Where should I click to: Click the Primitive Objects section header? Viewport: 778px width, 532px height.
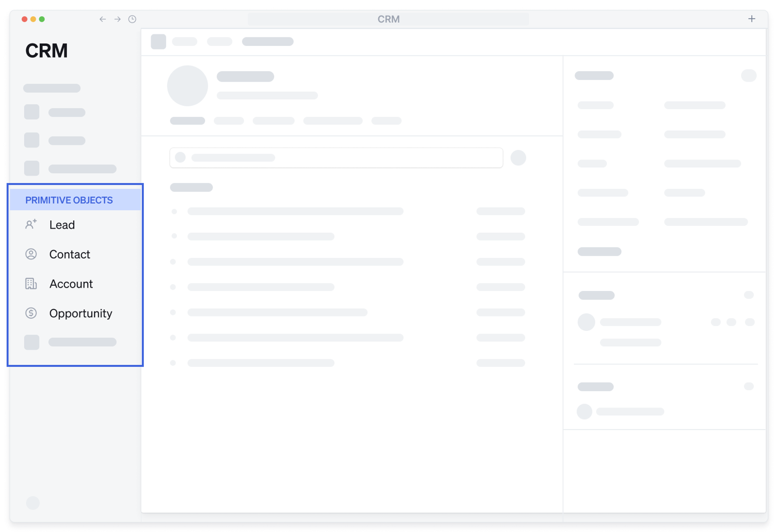point(69,200)
